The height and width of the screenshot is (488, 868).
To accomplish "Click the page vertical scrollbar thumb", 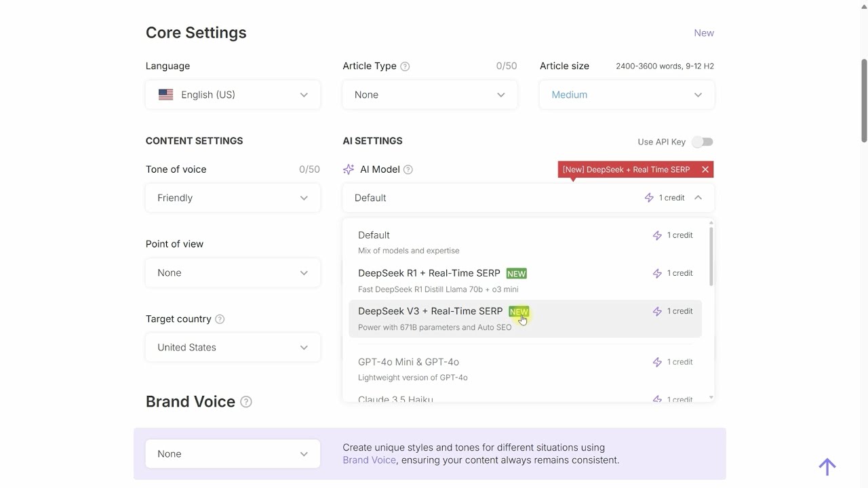I will click(864, 100).
